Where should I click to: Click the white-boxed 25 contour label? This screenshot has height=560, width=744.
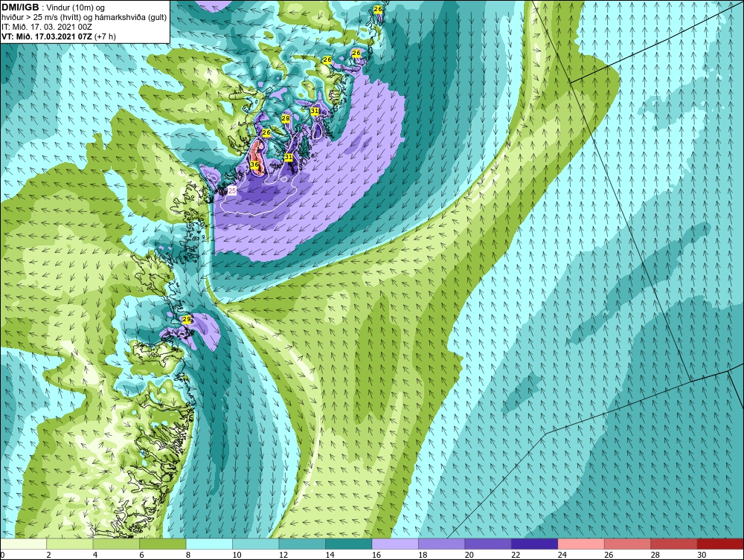point(232,190)
